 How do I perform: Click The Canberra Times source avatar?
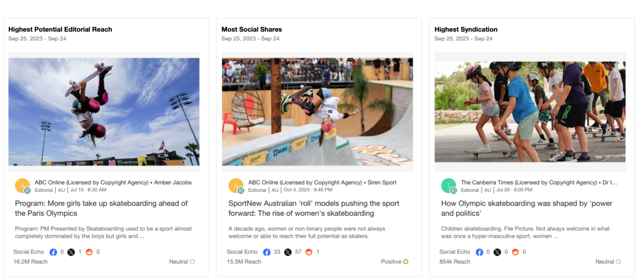pyautogui.click(x=448, y=186)
